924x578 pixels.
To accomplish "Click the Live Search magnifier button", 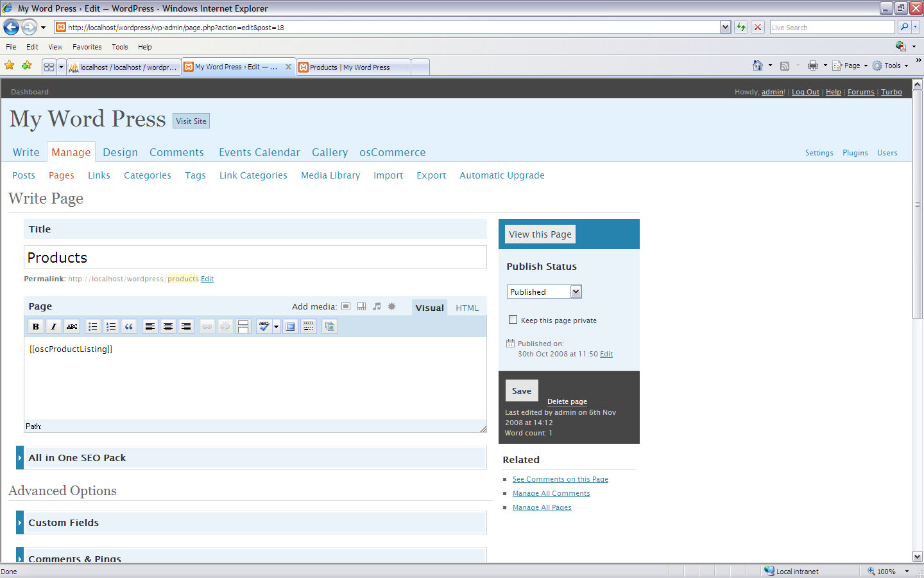I will pos(904,27).
